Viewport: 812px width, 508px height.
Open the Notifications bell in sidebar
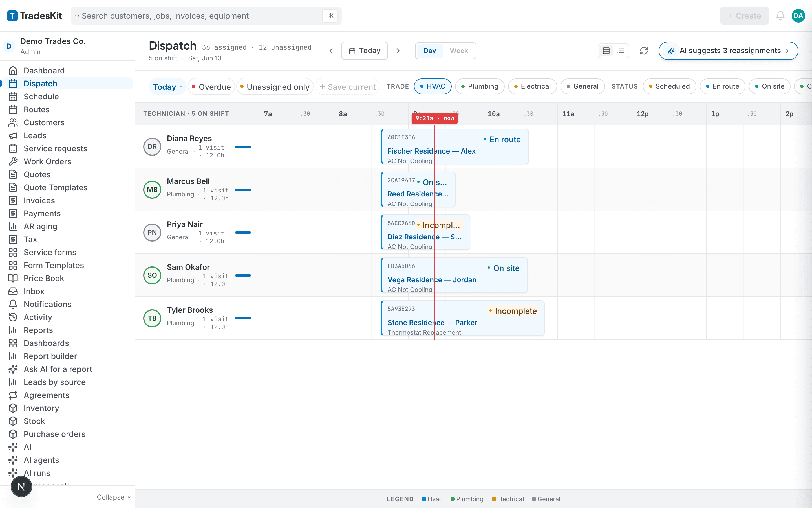[13, 305]
